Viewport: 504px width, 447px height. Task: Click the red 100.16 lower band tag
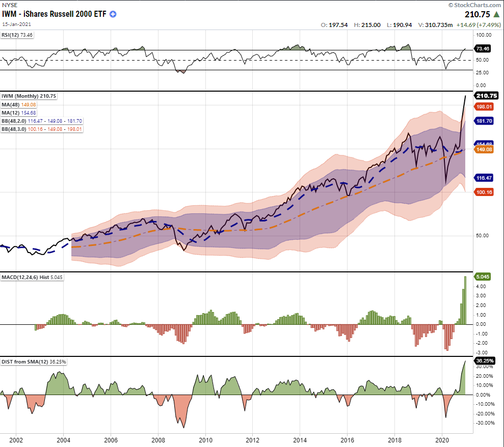(484, 192)
